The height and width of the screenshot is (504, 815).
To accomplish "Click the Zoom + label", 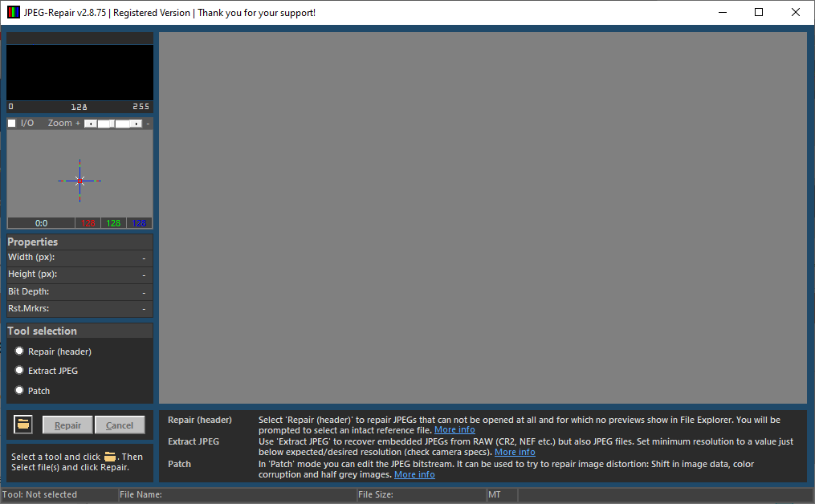I will [x=64, y=123].
